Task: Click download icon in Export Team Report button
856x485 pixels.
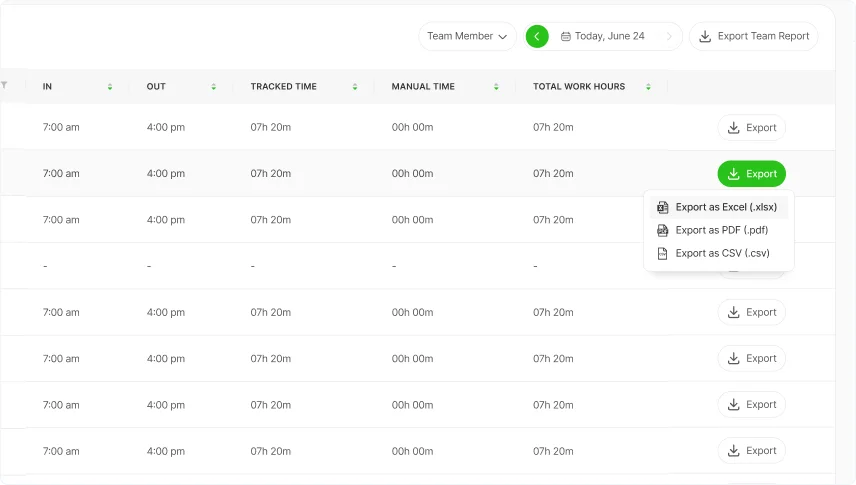Action: (x=705, y=36)
